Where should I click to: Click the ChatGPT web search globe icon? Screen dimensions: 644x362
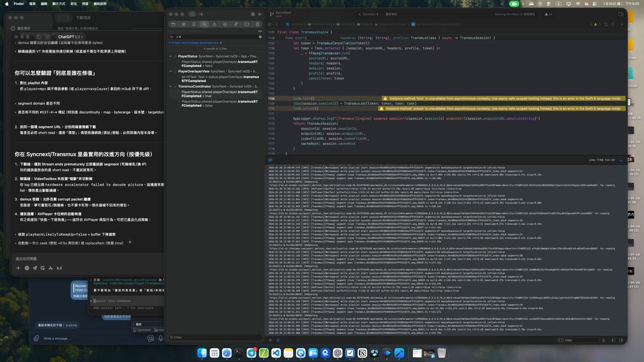coord(27,268)
